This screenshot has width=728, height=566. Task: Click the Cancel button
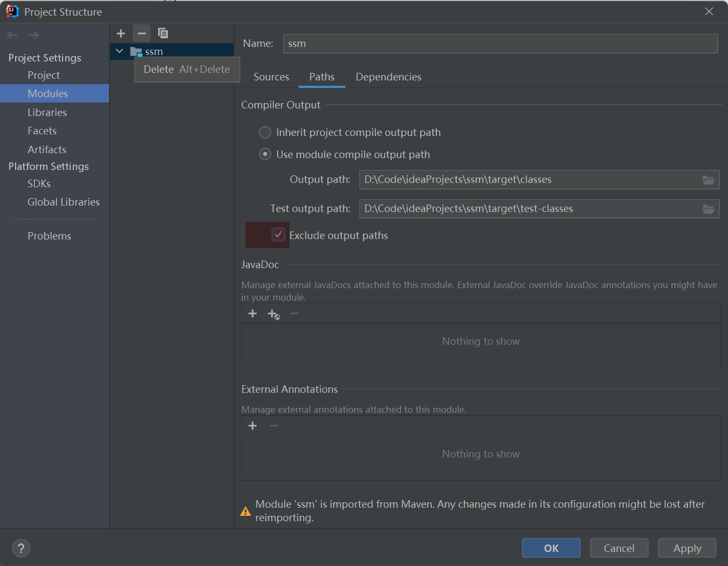[619, 548]
